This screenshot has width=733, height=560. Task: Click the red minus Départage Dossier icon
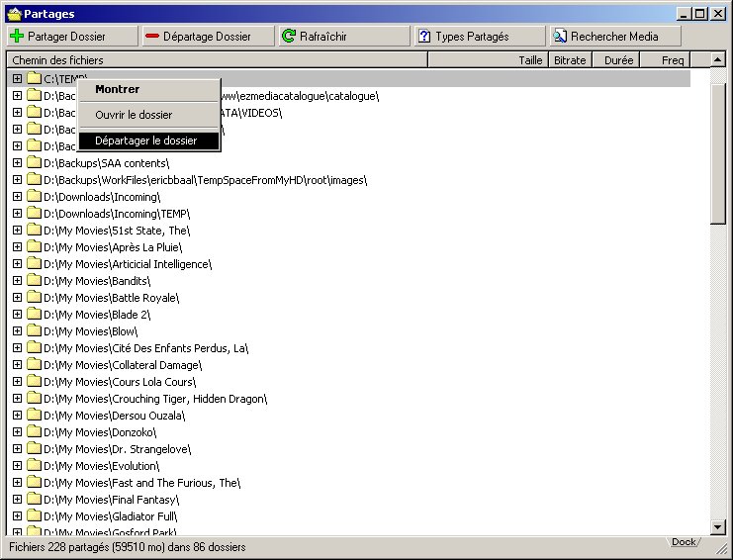pos(151,36)
